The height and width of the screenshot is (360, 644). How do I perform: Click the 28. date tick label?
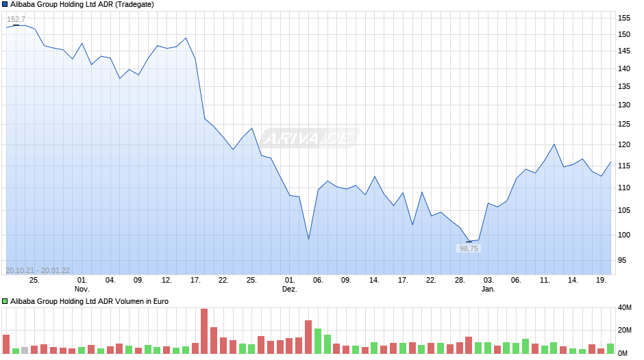click(460, 281)
